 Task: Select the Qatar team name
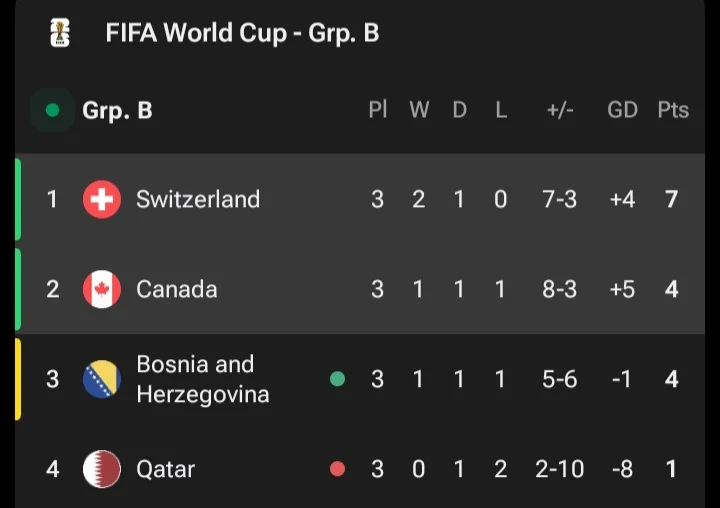[x=166, y=469]
